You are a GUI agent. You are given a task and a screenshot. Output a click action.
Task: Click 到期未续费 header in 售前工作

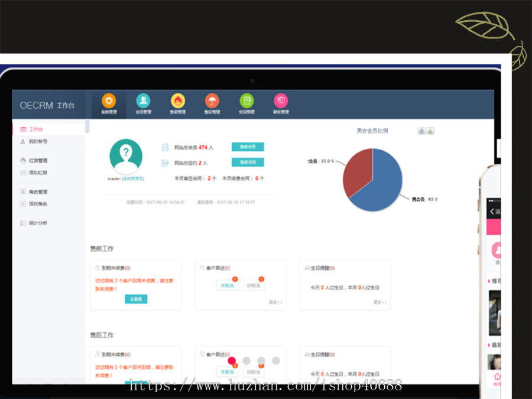click(x=116, y=268)
